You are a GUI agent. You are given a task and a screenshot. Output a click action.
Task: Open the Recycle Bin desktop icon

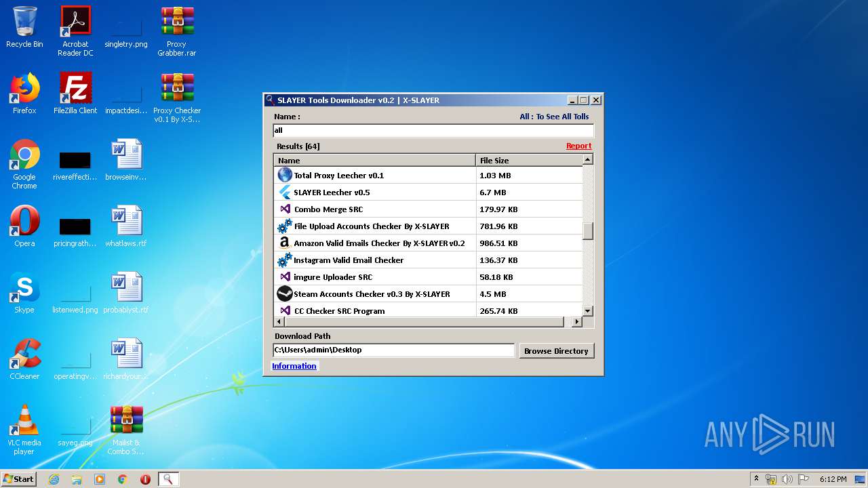pyautogui.click(x=24, y=27)
